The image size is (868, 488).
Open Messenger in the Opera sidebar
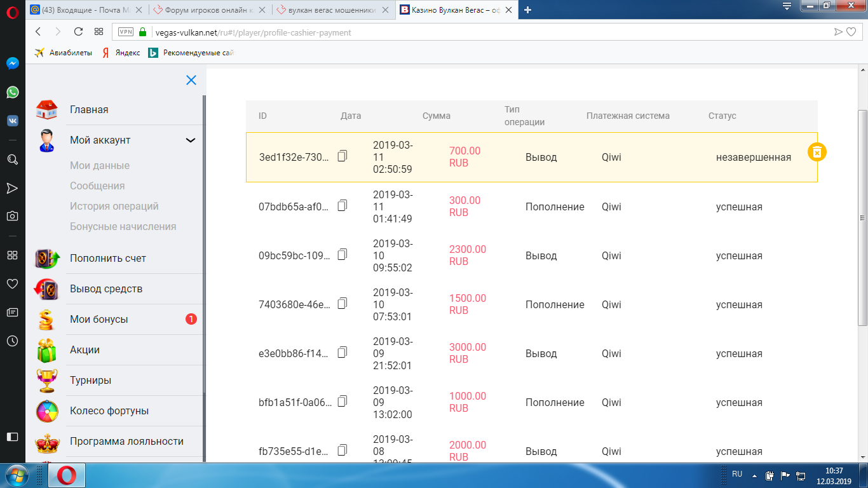pos(13,64)
